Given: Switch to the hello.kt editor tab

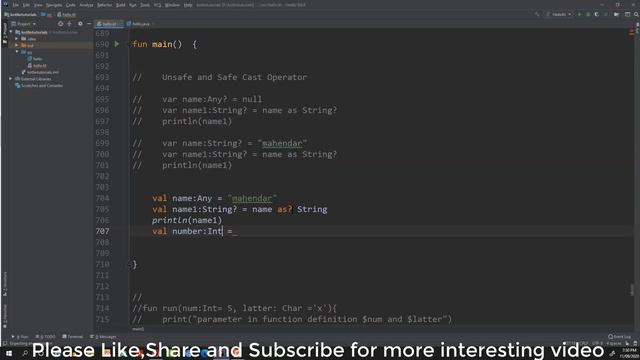Looking at the screenshot, I should tap(109, 24).
